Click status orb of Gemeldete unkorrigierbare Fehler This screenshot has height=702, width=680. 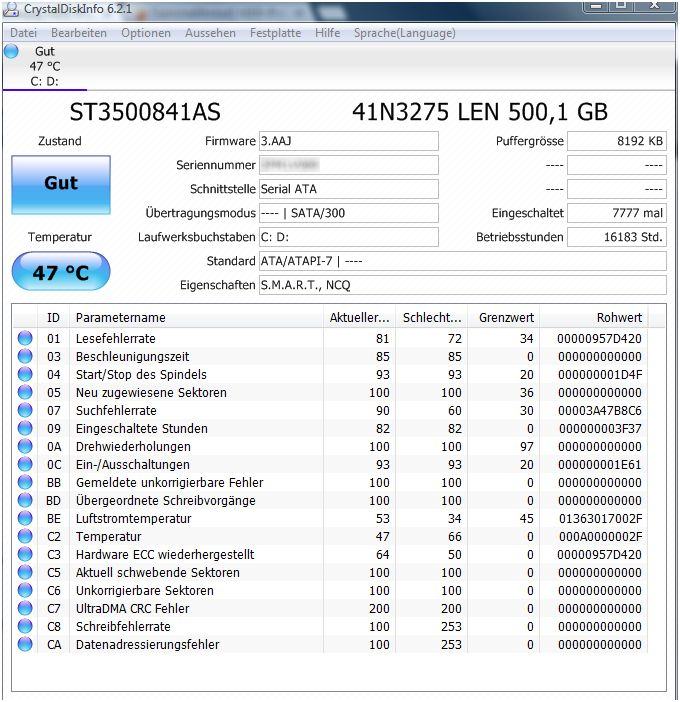tap(25, 482)
